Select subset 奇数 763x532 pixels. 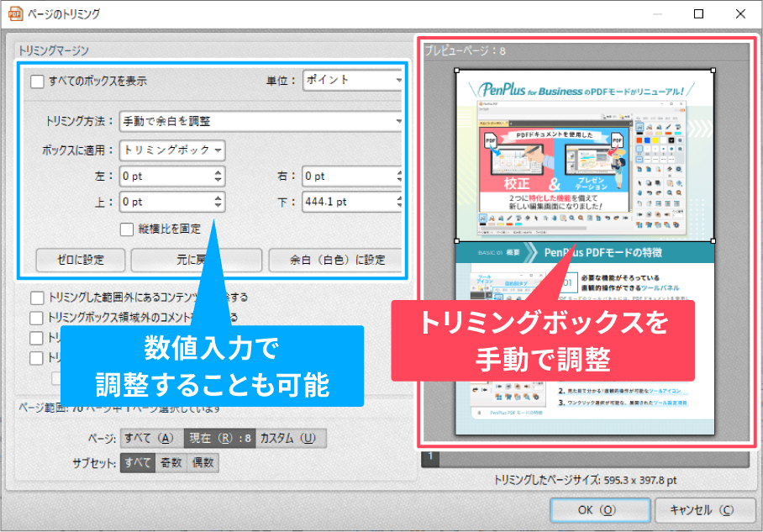click(x=171, y=463)
